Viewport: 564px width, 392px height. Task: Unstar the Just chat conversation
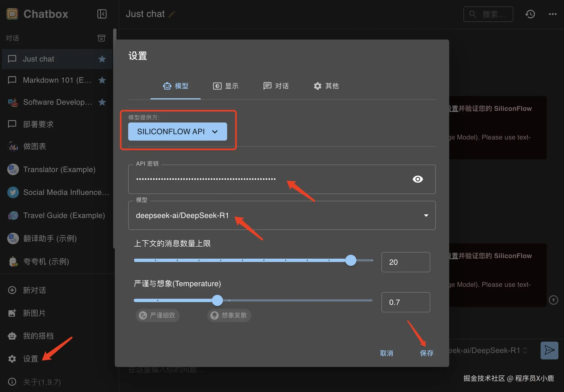pos(102,59)
